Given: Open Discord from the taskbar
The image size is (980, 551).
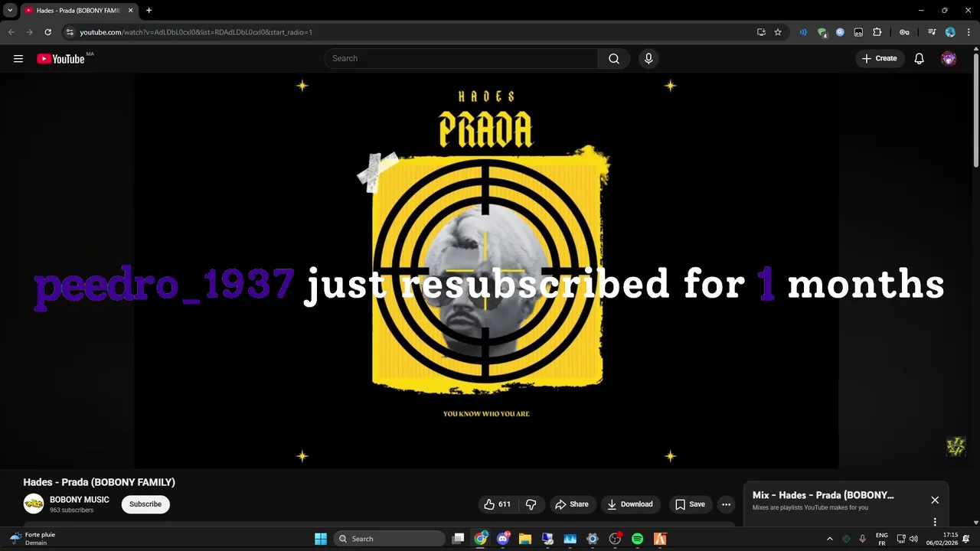Looking at the screenshot, I should pos(503,539).
